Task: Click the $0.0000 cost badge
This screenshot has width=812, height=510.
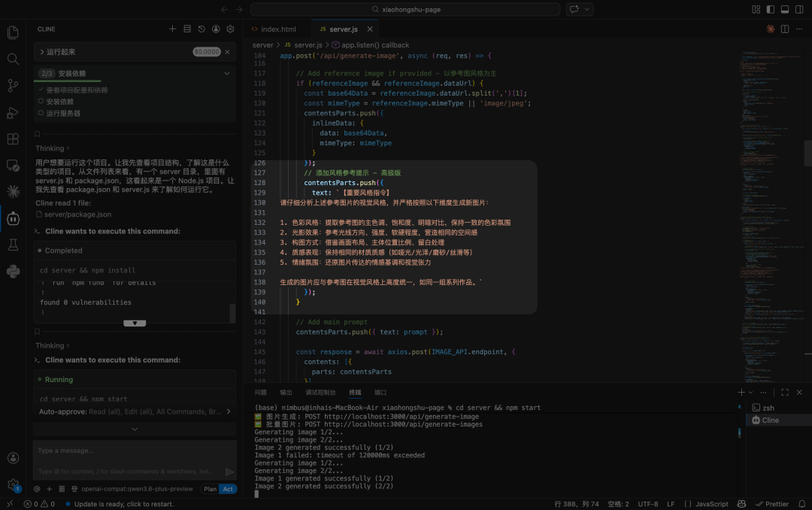Action: 207,52
